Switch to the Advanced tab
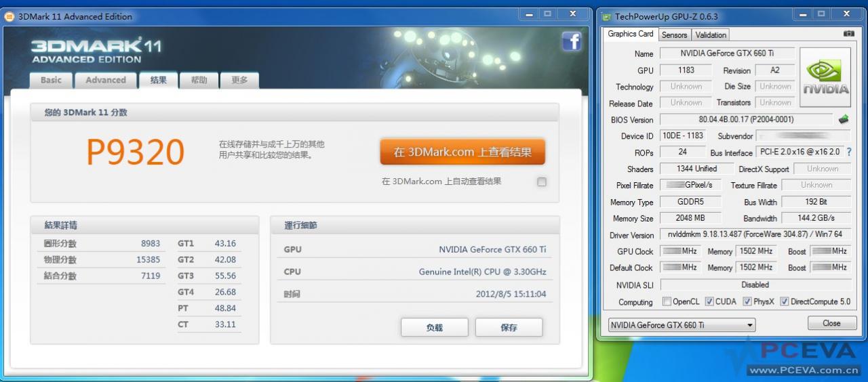 pos(106,80)
